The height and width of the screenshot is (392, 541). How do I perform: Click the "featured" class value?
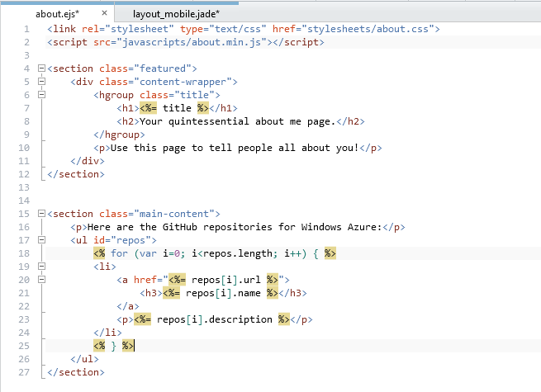pyautogui.click(x=163, y=68)
